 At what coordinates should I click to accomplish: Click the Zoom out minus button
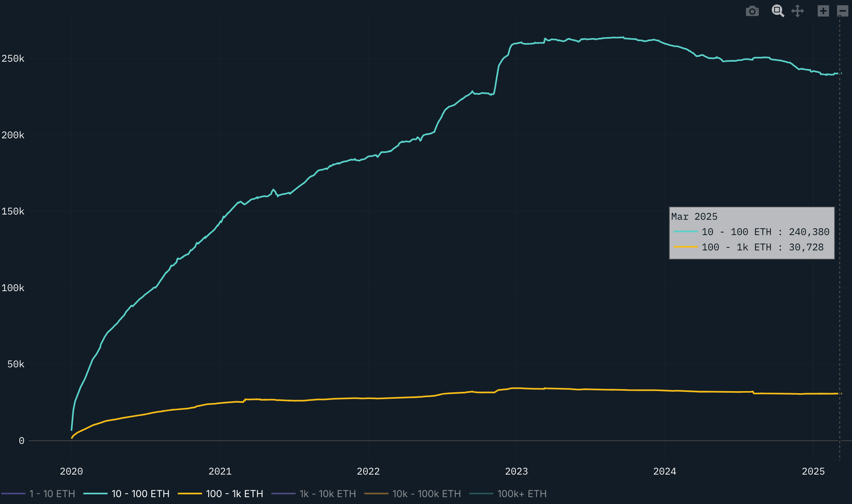(x=842, y=11)
